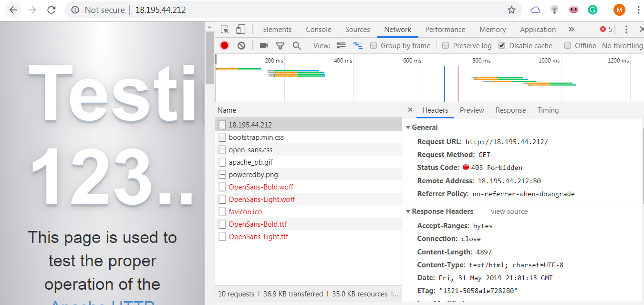Stop recording network log
The height and width of the screenshot is (305, 644).
pyautogui.click(x=224, y=46)
